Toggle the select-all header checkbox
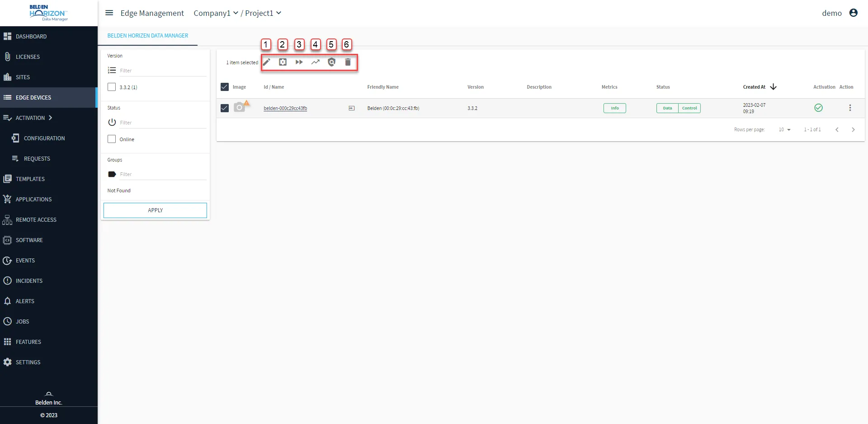This screenshot has height=424, width=868. [225, 87]
